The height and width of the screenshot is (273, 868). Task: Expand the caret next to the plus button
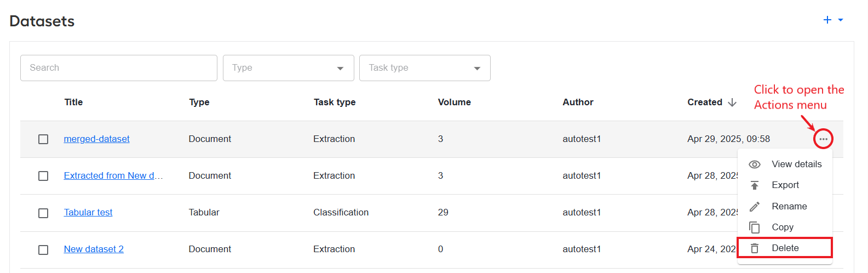(841, 20)
